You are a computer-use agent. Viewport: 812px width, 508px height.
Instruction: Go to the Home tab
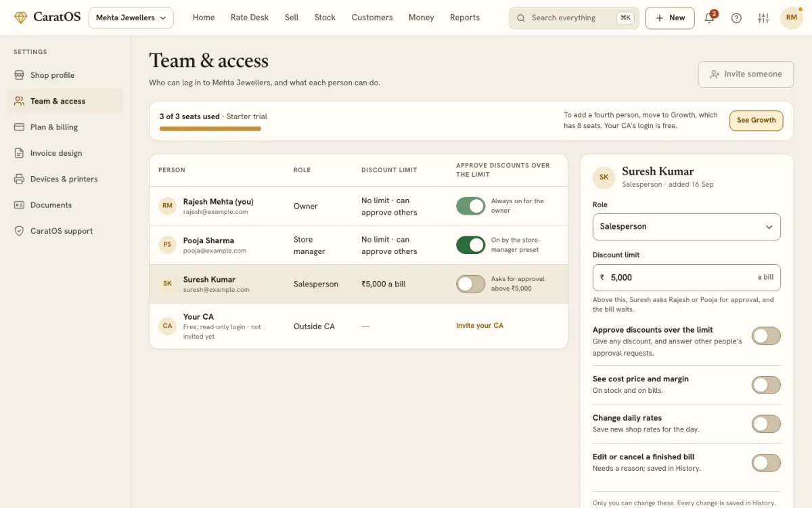point(204,18)
